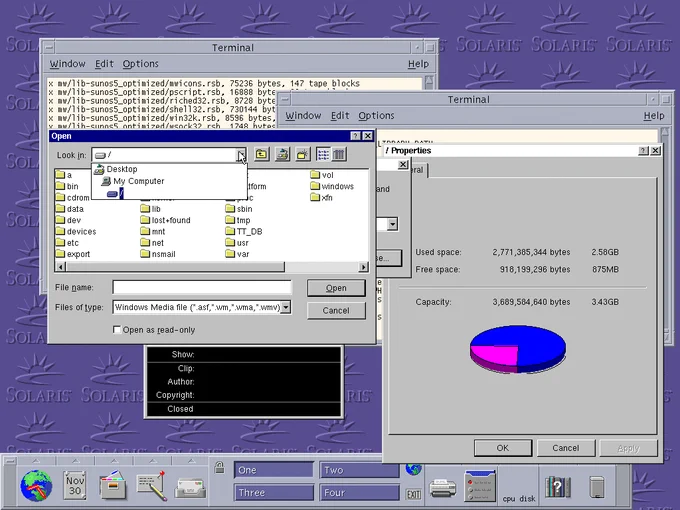The height and width of the screenshot is (510, 680).
Task: Click the disk usage pie chart
Action: click(518, 350)
